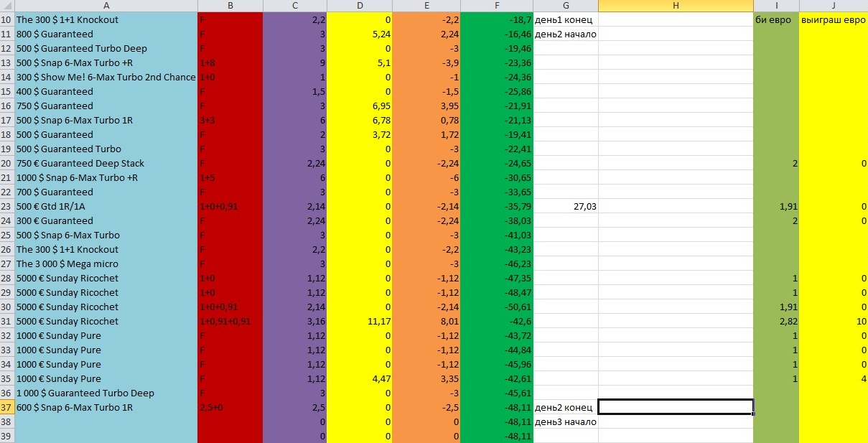Click cell 'день2 начало'
The image size is (868, 443).
(x=566, y=34)
